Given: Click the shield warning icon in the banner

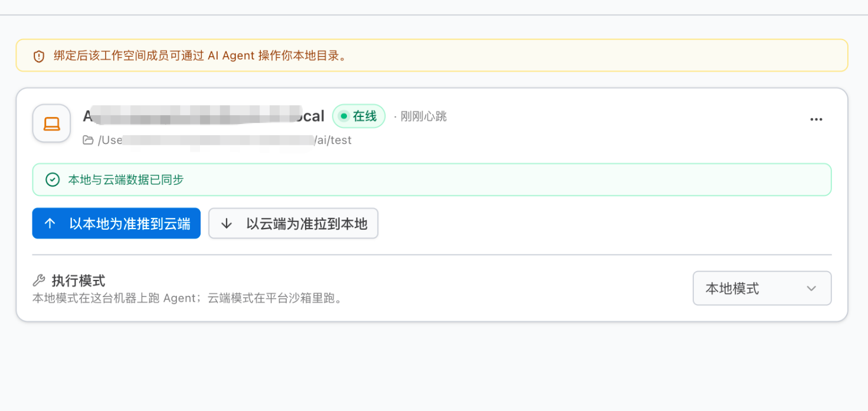Looking at the screenshot, I should point(39,56).
